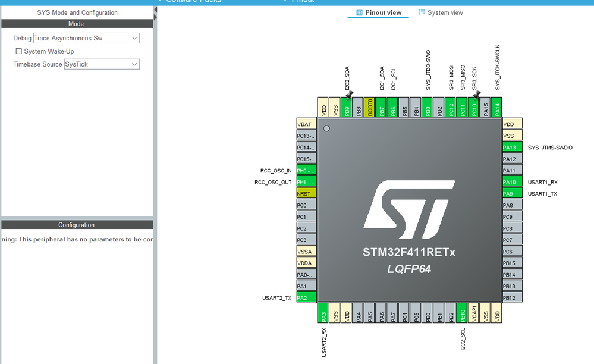Click the right-pointing expand arrow on panel splitter
The width and height of the screenshot is (594, 364).
pos(155,17)
